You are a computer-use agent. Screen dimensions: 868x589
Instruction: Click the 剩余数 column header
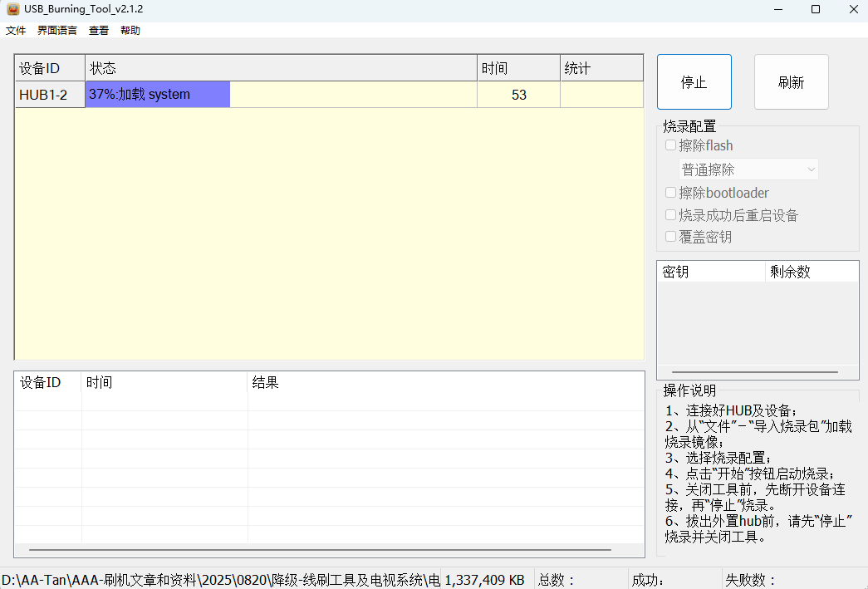pos(812,272)
